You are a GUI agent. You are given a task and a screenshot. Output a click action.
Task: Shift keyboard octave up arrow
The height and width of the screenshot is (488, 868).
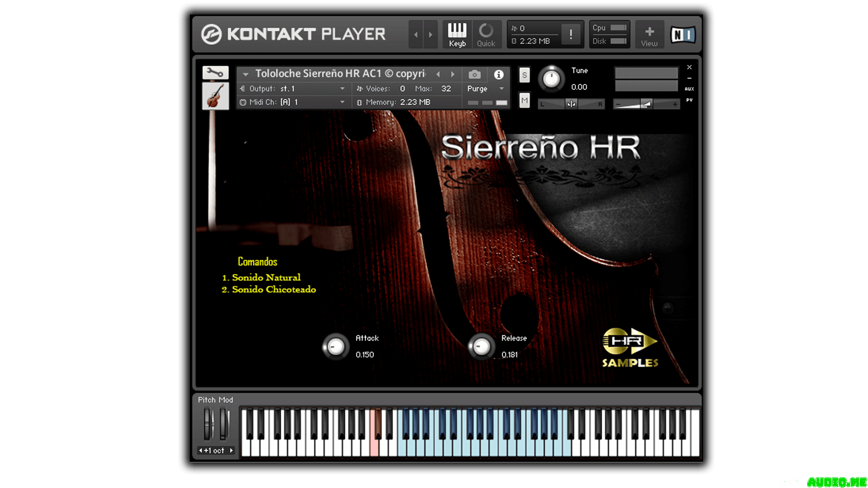231,450
